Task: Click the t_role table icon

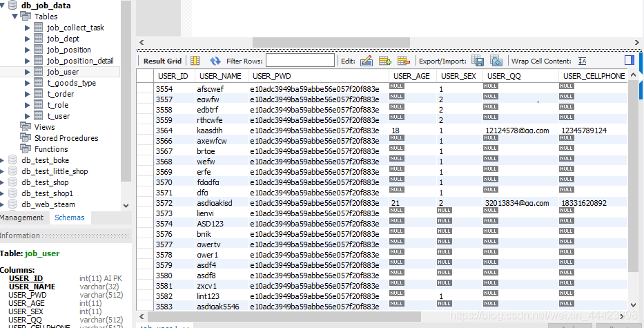Action: pyautogui.click(x=38, y=105)
